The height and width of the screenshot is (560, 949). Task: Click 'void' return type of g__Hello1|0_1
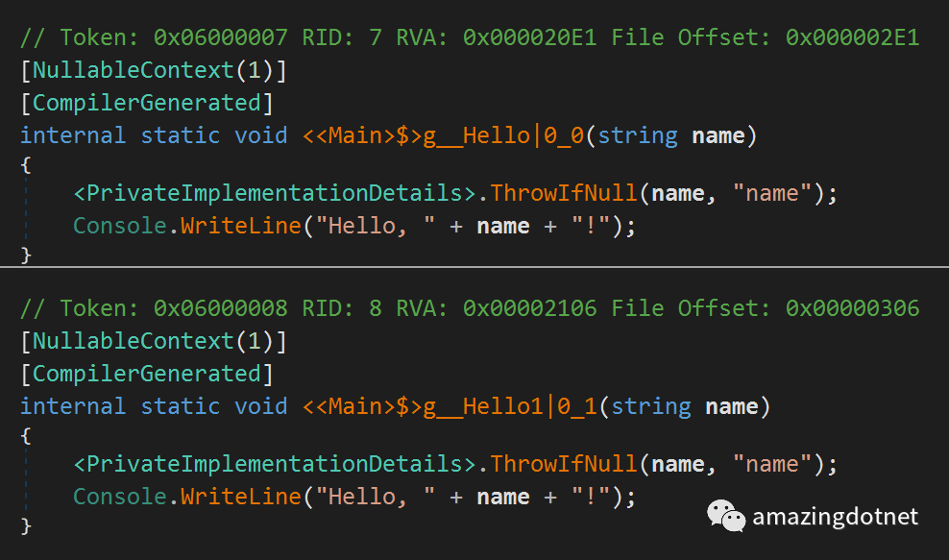(x=261, y=406)
